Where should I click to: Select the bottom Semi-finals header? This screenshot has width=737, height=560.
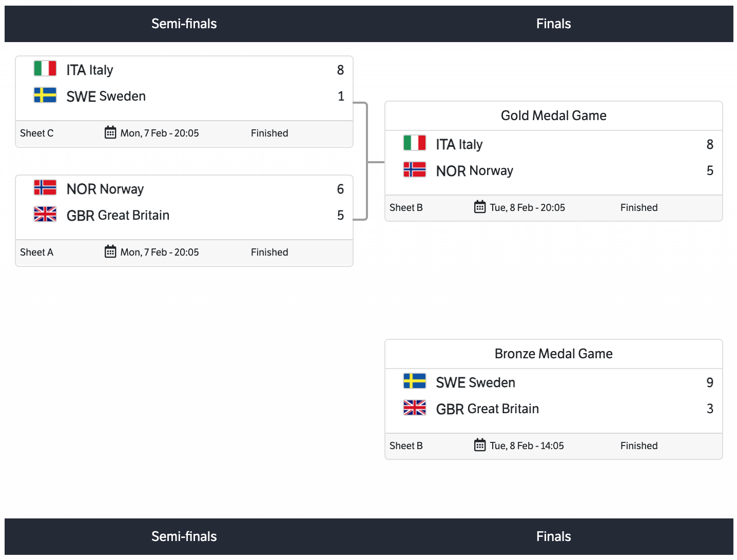(184, 536)
